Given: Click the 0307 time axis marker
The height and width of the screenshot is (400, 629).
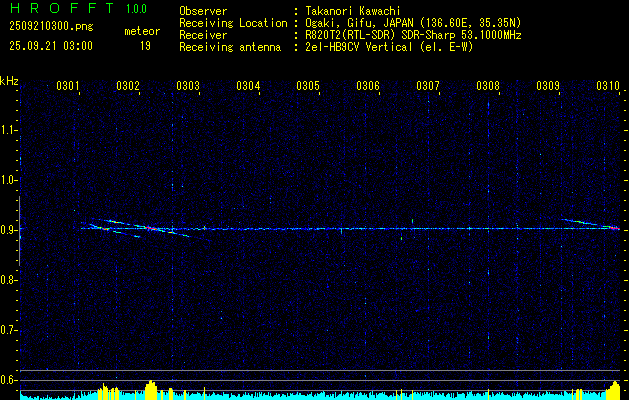Looking at the screenshot, I should pos(428,85).
